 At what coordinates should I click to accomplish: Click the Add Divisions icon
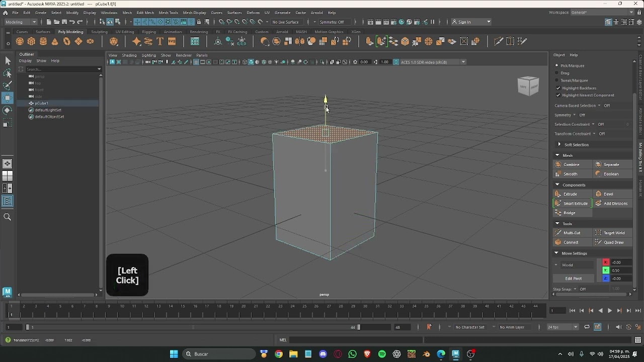tap(598, 204)
